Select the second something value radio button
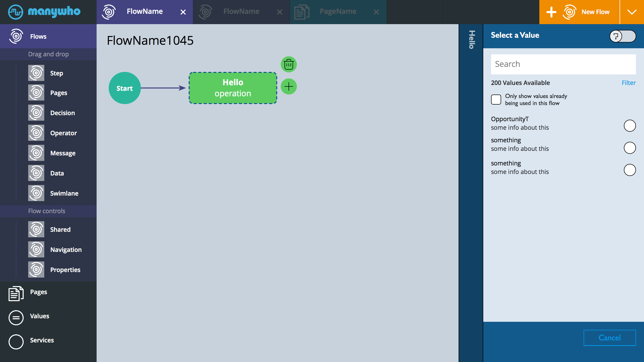The height and width of the screenshot is (362, 644). pyautogui.click(x=630, y=170)
